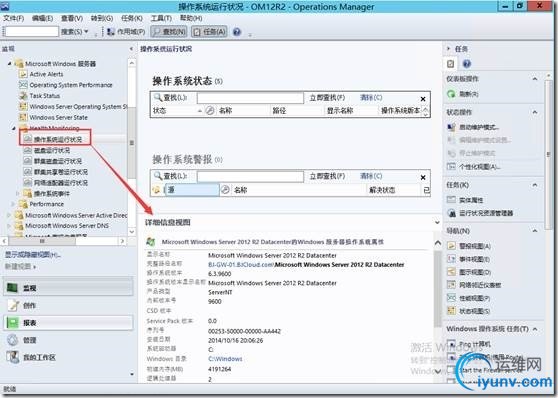Click the 启动维护模式 icon
This screenshot has width=558, height=398.
tap(451, 127)
